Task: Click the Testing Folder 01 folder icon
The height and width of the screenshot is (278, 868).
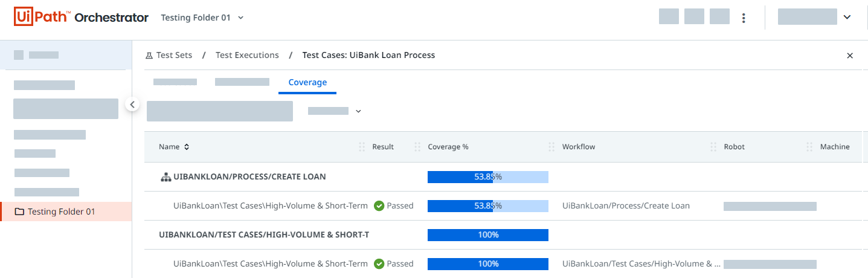Action: (19, 212)
